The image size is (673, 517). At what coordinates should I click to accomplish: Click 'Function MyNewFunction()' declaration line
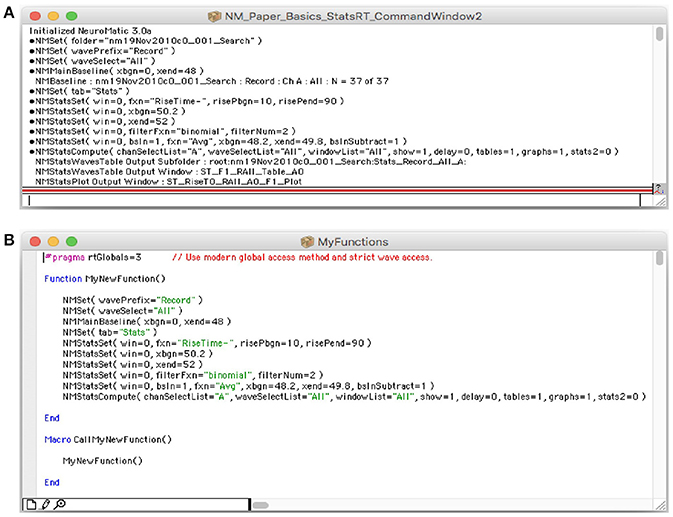tap(105, 279)
